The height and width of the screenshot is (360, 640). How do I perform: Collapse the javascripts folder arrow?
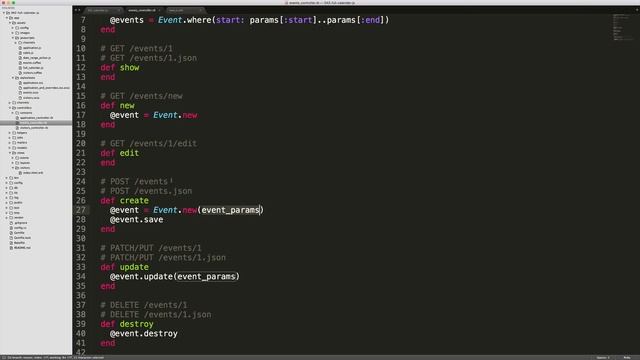13,38
